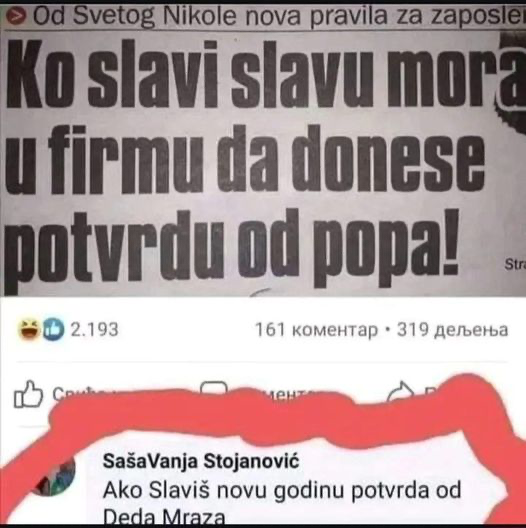Open the newspaper headline photo

tap(263, 150)
